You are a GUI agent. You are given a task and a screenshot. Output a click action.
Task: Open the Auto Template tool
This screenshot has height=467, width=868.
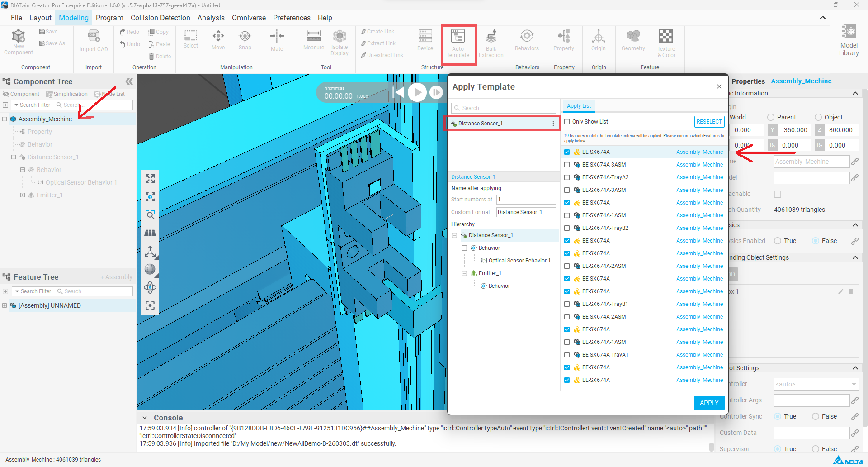(458, 43)
